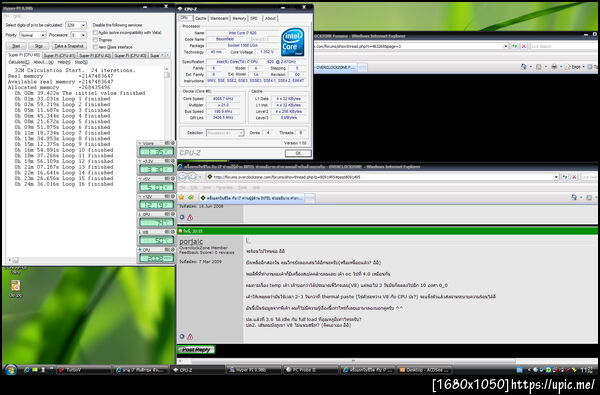Image resolution: width=600 pixels, height=395 pixels.
Task: Open Help menu in Super PI
Action: point(63,62)
